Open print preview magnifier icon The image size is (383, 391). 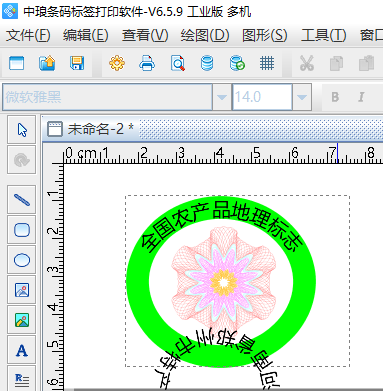click(177, 63)
